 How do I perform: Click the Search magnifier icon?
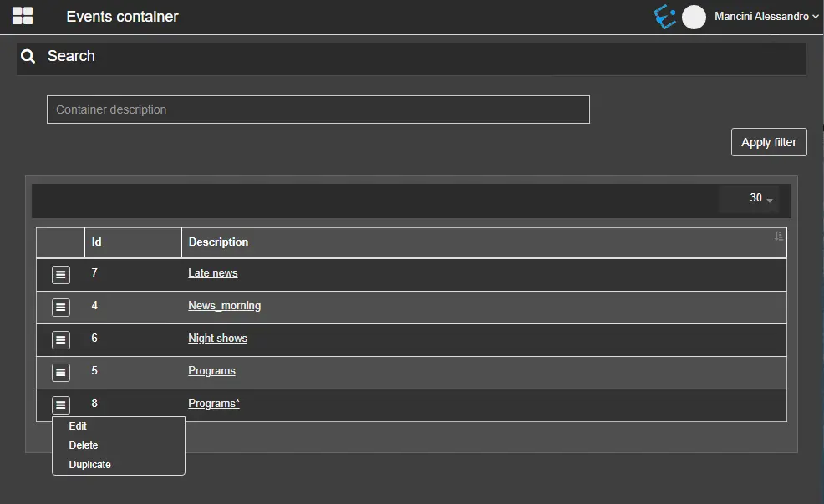coord(28,56)
